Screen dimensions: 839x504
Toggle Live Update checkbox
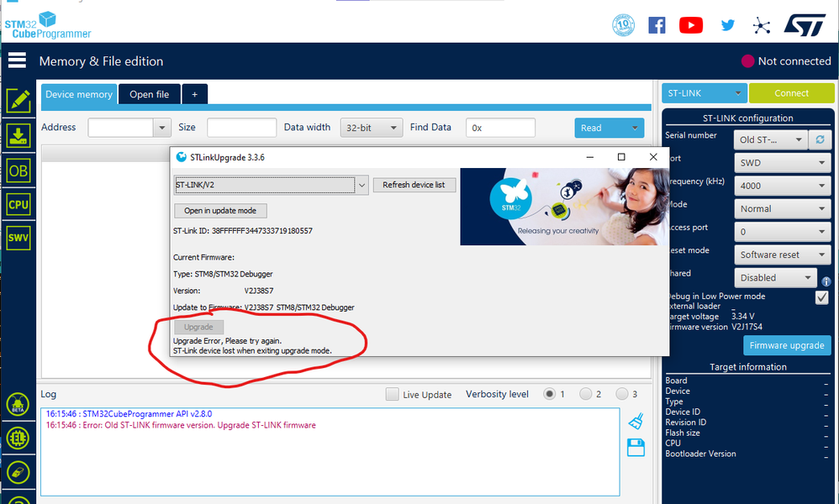pos(393,394)
